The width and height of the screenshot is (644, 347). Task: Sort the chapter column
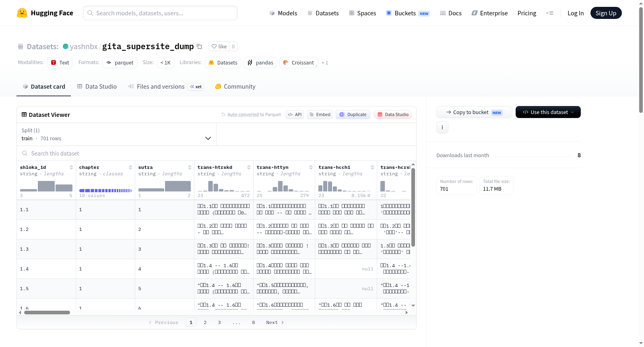(130, 167)
